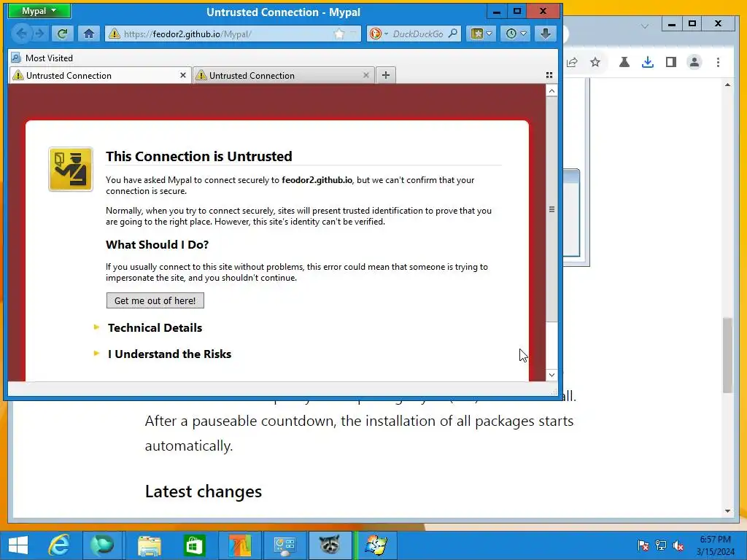Click the background page scroll down arrow
Screen dimensions: 747x560
(x=727, y=511)
